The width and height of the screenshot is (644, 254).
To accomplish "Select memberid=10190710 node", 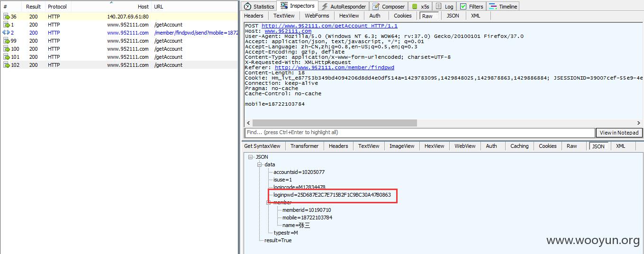I will coord(307,210).
